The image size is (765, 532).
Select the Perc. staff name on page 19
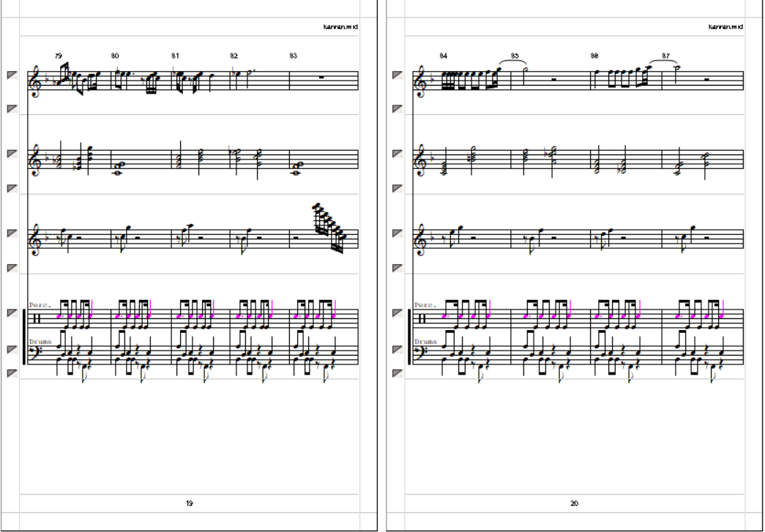(40, 304)
